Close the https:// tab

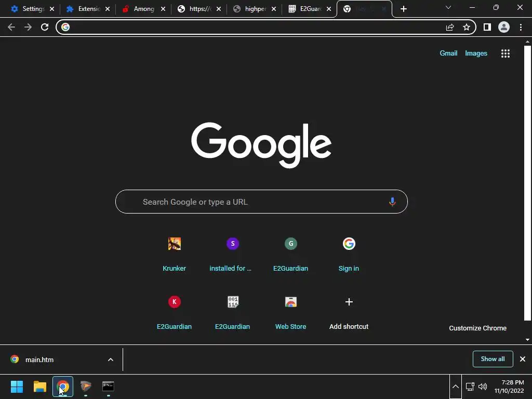coord(219,9)
